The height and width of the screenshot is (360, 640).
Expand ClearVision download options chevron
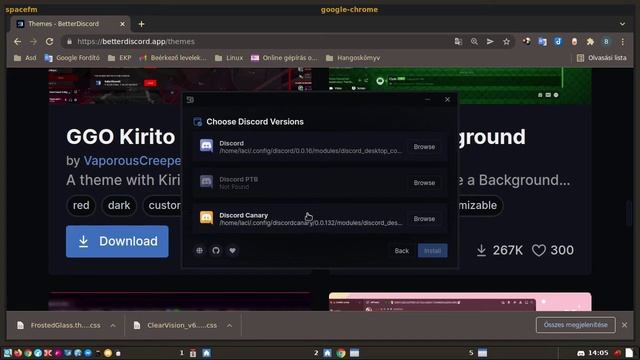tap(229, 325)
